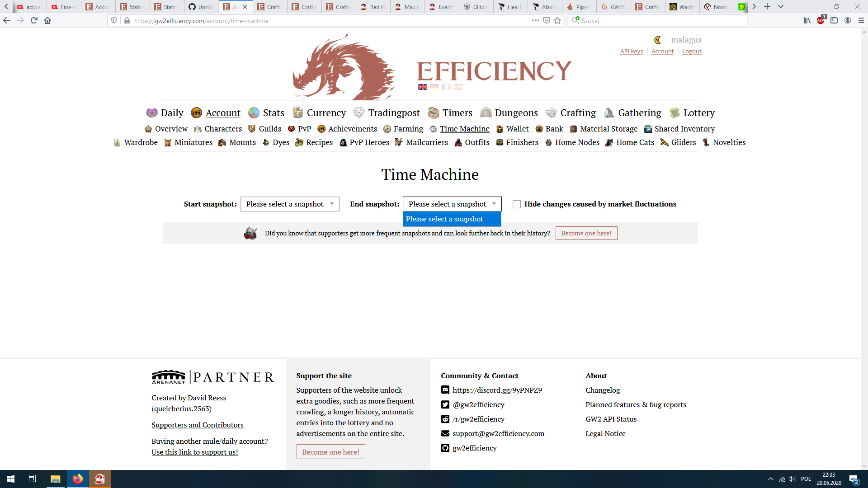The image size is (868, 488).
Task: Click the Gathering sickle icon
Action: [609, 113]
